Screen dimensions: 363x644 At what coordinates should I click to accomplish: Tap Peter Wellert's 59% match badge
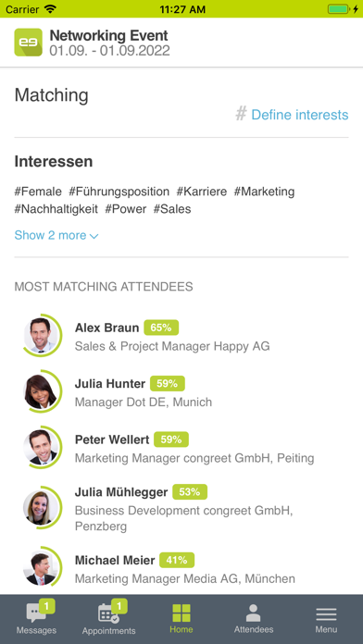point(171,440)
